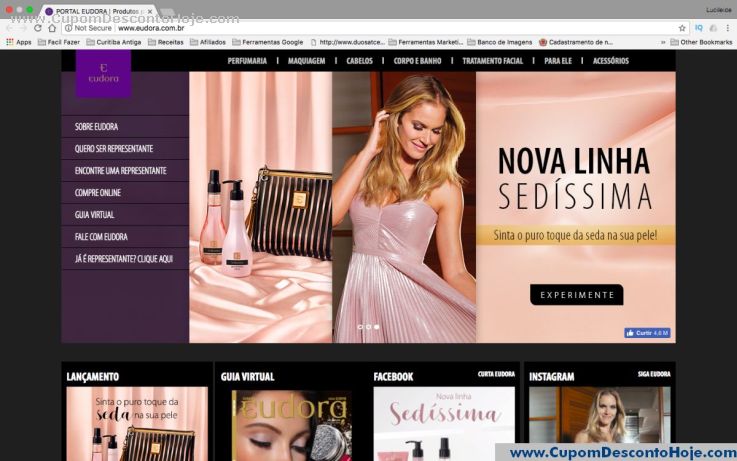Select the first banner carousel dot
737x461 pixels.
[360, 327]
